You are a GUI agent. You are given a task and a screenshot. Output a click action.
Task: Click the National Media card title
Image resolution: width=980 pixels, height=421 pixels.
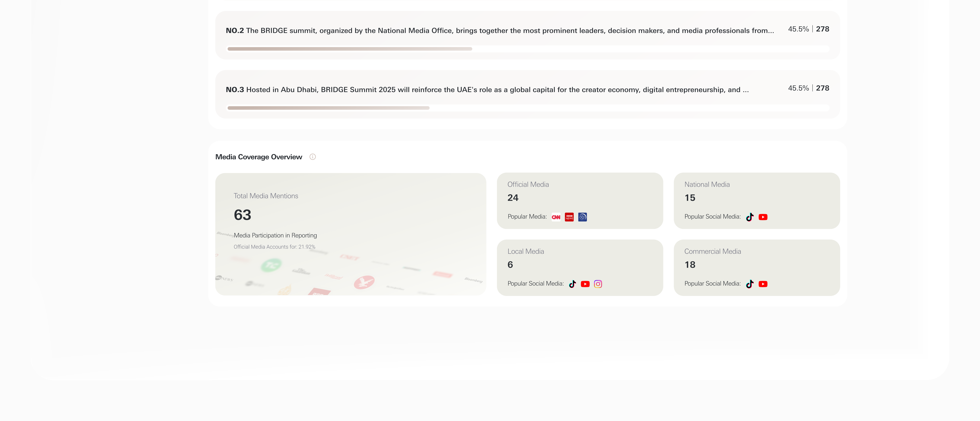pyautogui.click(x=707, y=184)
